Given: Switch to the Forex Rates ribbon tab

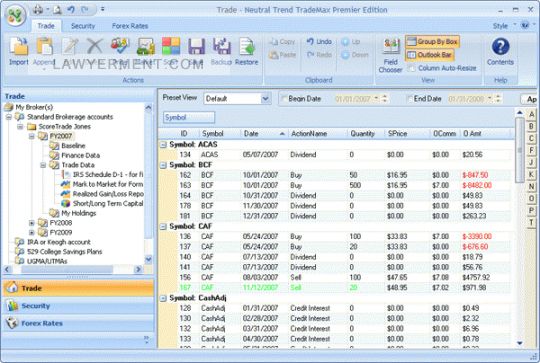Looking at the screenshot, I should (130, 26).
